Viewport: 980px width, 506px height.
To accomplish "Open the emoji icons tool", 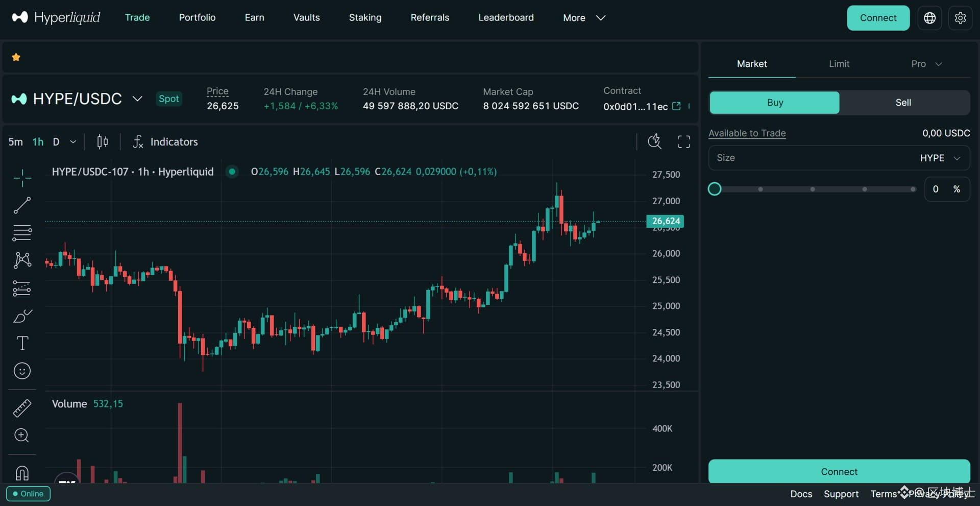I will 22,371.
